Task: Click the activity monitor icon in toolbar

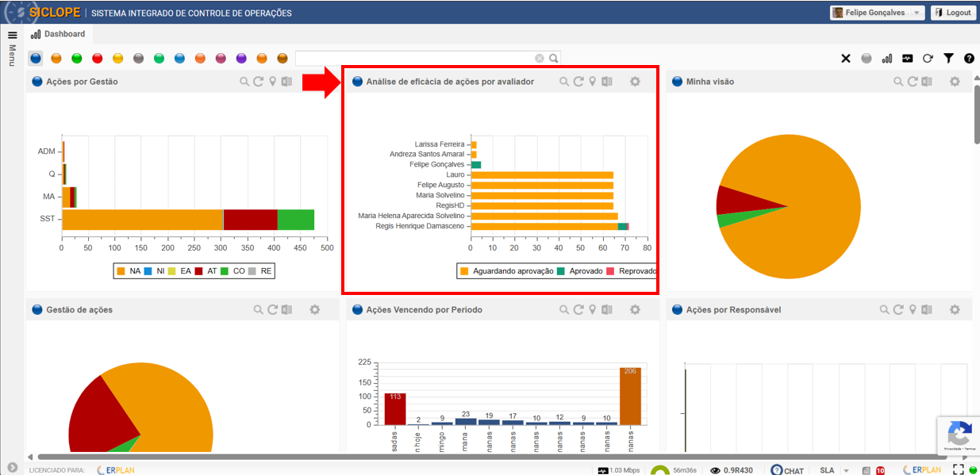Action: pyautogui.click(x=908, y=58)
